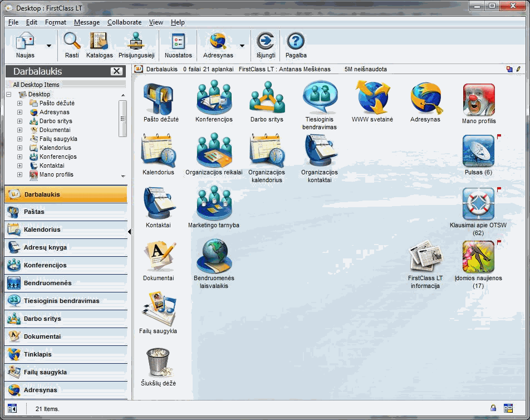Select Mano profilis in the tree
This screenshot has height=420, width=530.
[x=56, y=174]
